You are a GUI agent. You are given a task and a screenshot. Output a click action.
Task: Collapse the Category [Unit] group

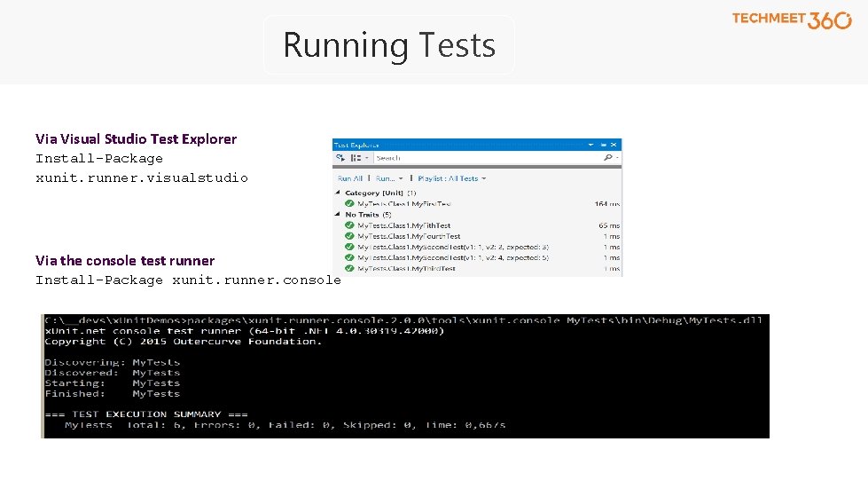point(338,193)
